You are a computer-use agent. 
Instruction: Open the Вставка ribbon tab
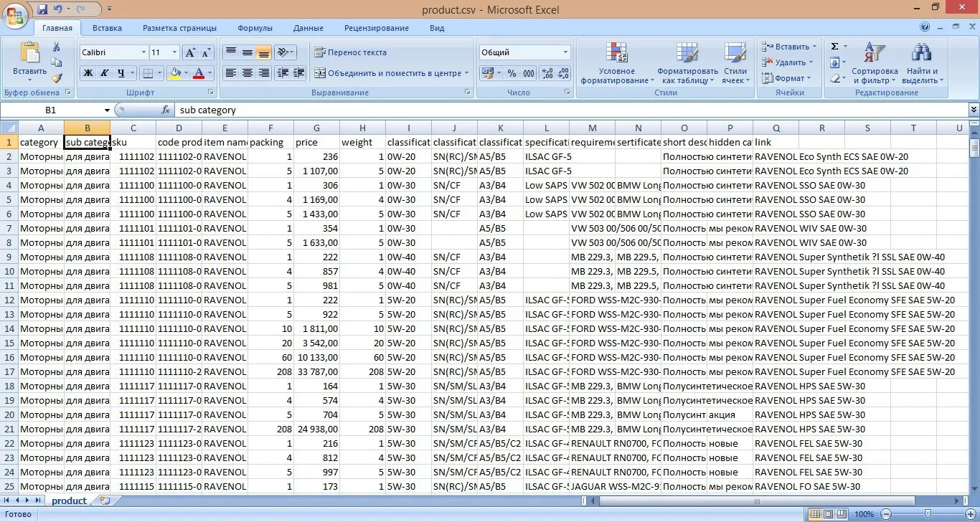click(x=107, y=28)
